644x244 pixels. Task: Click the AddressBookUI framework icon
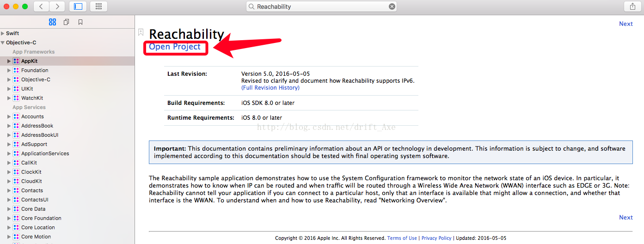click(x=16, y=135)
